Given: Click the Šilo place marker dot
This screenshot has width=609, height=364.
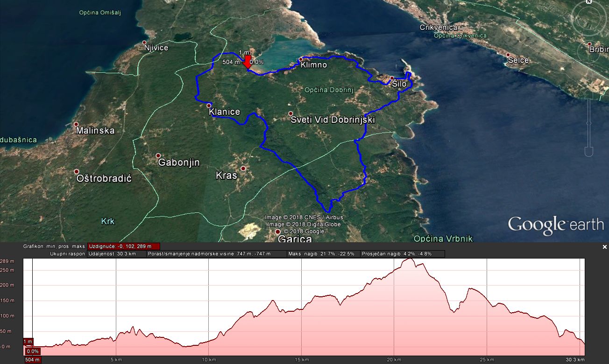Looking at the screenshot, I should coord(392,78).
